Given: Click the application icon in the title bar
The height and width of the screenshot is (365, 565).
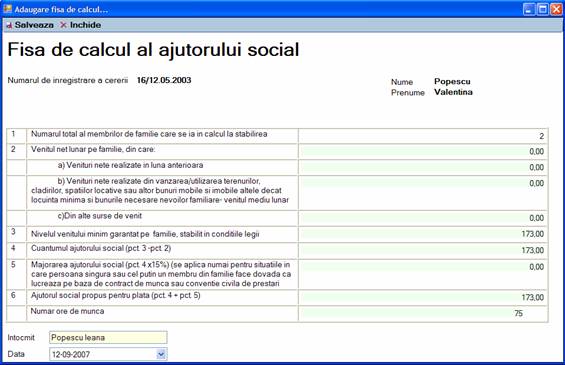Looking at the screenshot, I should pos(8,9).
